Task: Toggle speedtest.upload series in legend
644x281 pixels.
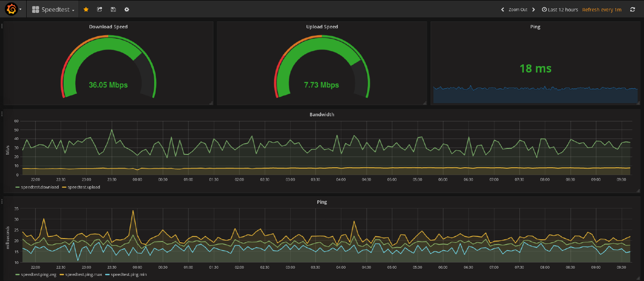Action: 83,187
